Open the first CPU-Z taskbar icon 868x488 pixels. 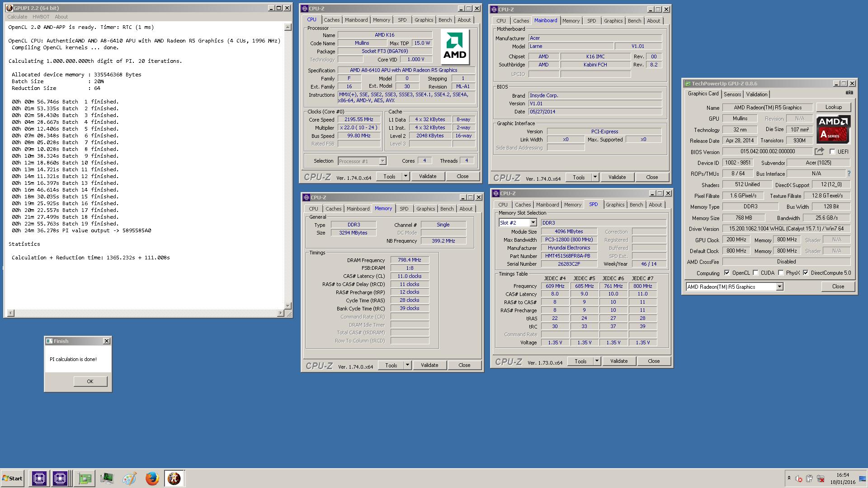39,478
